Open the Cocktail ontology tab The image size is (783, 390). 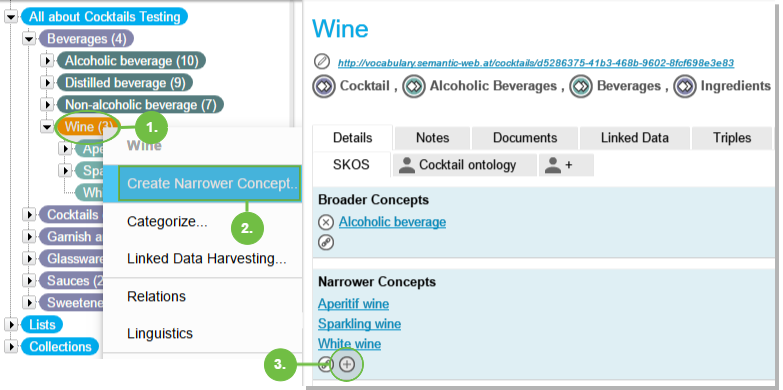(x=465, y=165)
